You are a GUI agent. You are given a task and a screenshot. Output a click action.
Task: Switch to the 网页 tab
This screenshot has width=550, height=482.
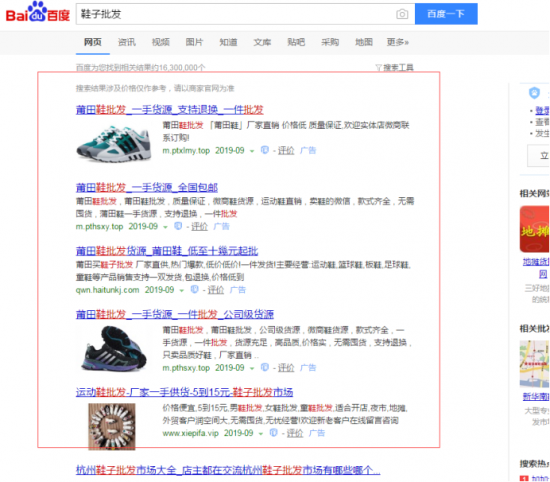[x=93, y=42]
